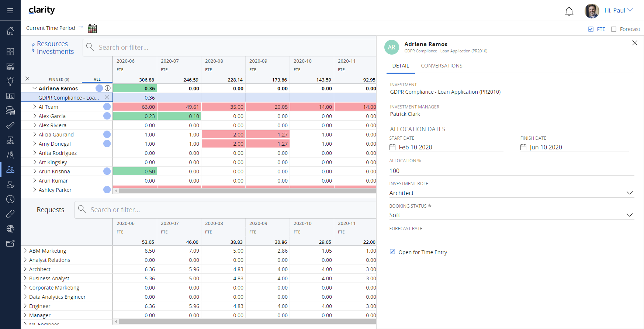Viewport: 644px width, 329px height.
Task: Uncheck the FTE checkbox
Action: (x=591, y=29)
